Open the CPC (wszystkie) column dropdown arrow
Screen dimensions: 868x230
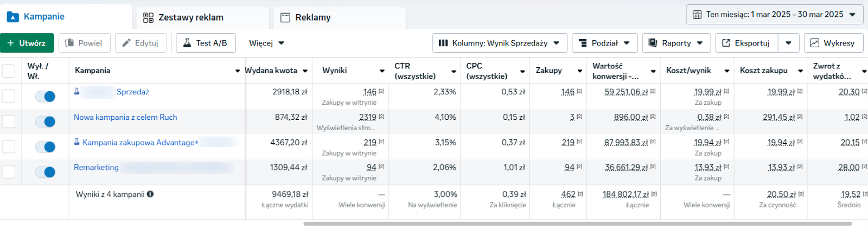(x=522, y=71)
